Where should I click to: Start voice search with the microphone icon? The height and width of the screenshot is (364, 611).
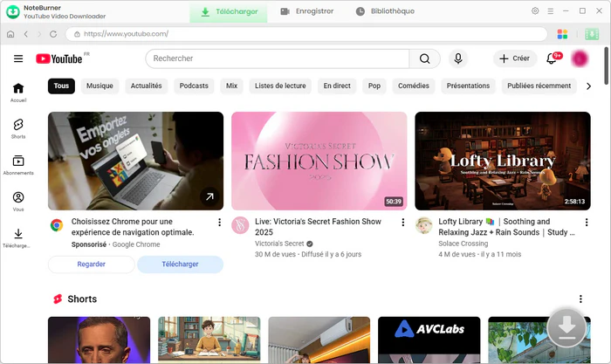point(457,58)
